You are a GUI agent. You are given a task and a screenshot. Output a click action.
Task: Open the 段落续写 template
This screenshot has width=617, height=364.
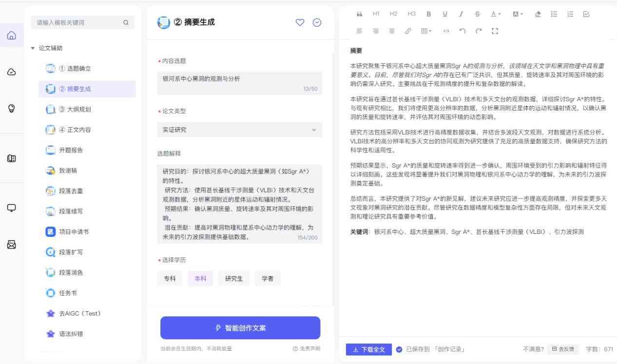pyautogui.click(x=87, y=211)
